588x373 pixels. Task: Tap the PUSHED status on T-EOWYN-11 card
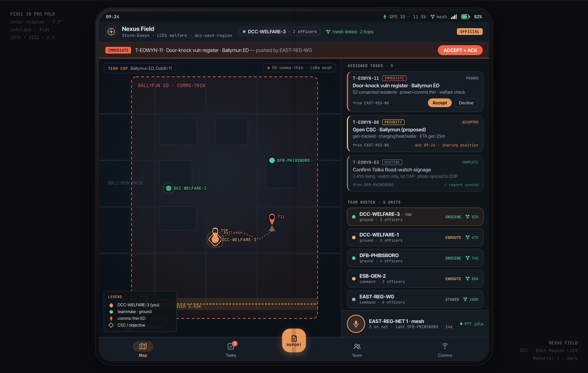click(x=472, y=78)
